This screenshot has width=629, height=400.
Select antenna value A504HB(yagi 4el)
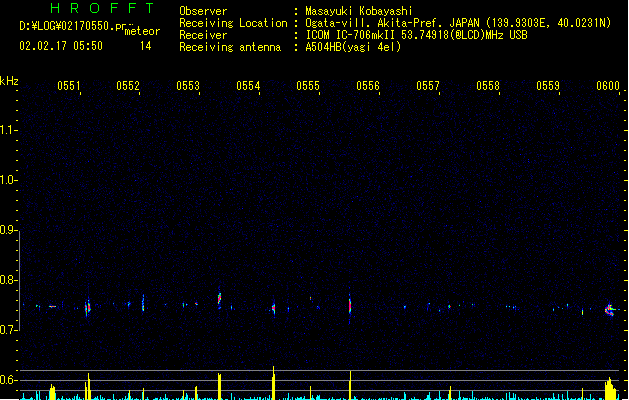pos(353,47)
